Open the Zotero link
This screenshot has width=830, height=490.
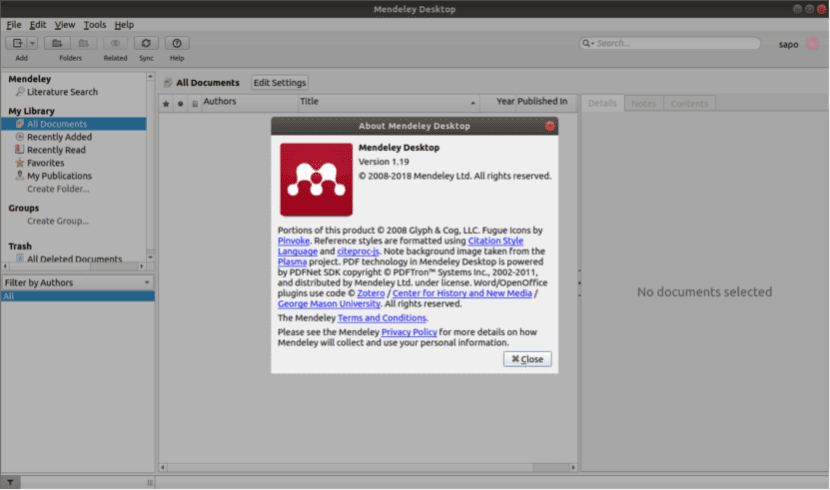click(371, 293)
